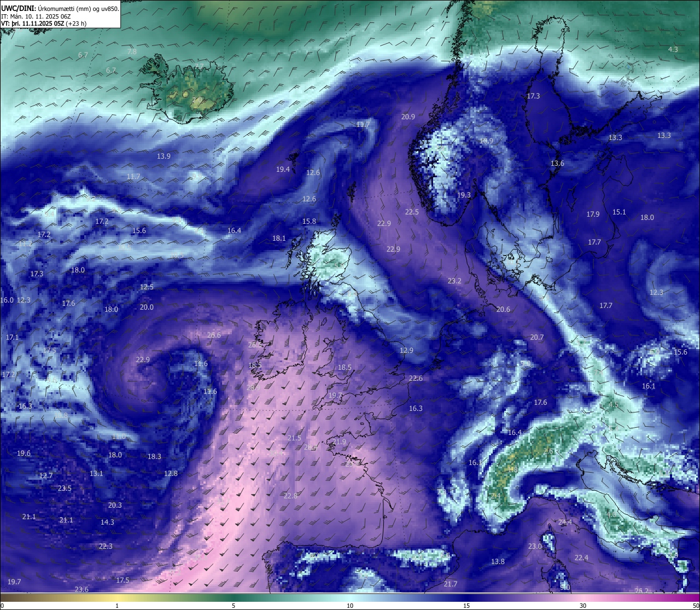
Task: Select the 22.3 value in the lower left
Action: pos(106,546)
